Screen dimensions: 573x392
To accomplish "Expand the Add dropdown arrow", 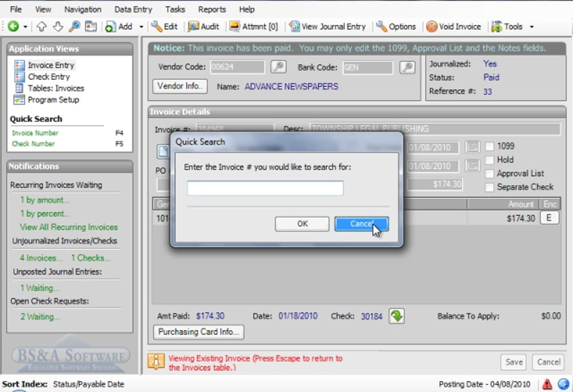I will pos(141,27).
